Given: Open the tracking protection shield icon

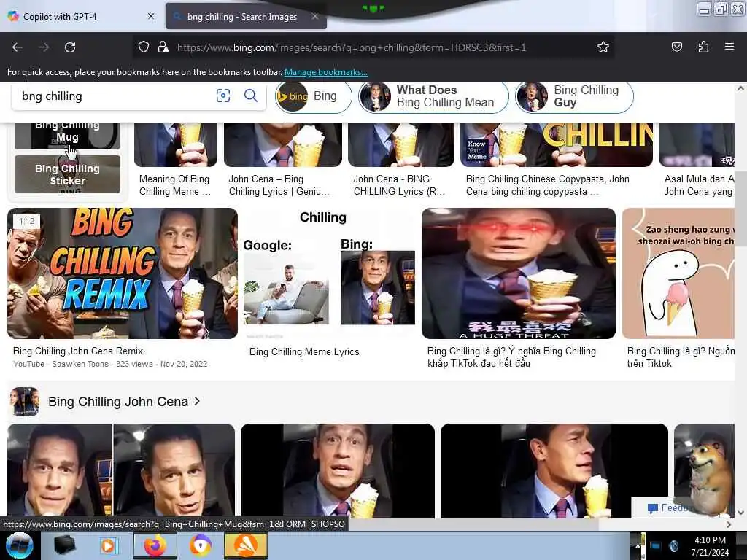Looking at the screenshot, I should [x=144, y=47].
